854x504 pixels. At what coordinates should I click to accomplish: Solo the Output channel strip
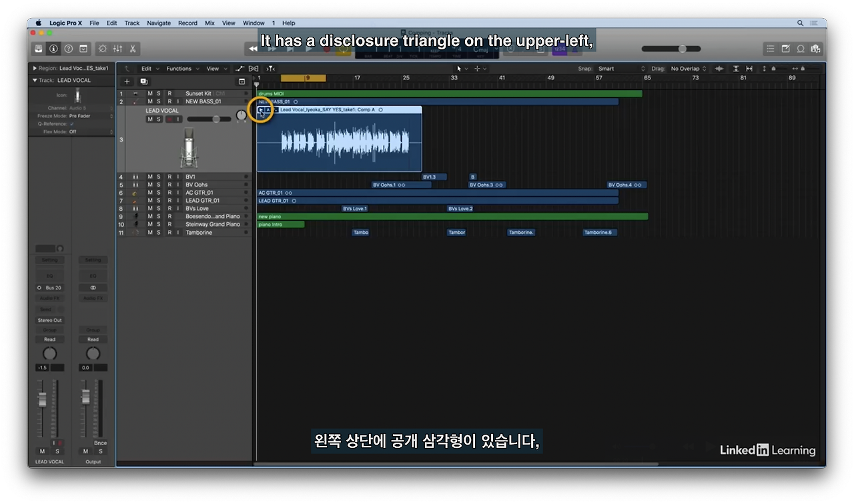click(x=100, y=451)
